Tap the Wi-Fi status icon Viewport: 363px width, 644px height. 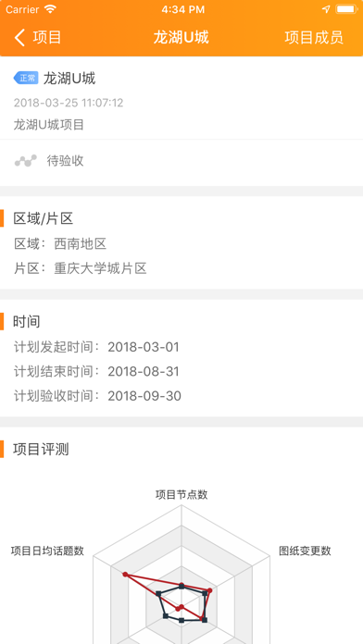tap(50, 9)
